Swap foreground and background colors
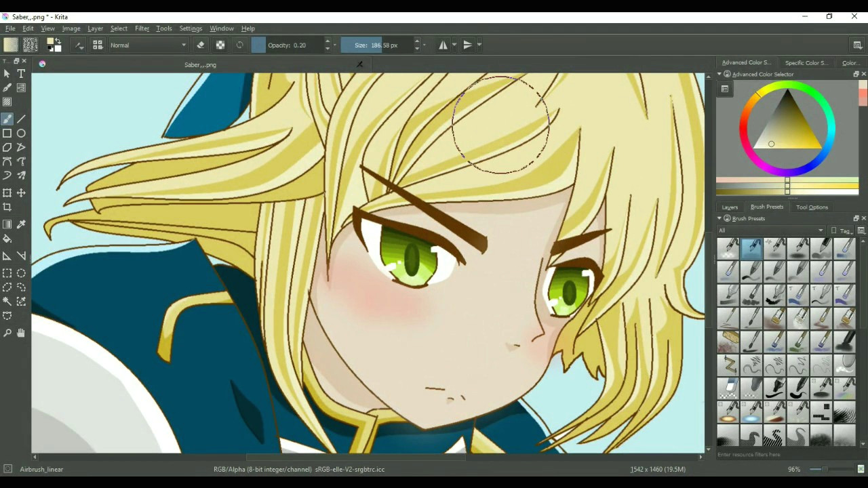The height and width of the screenshot is (488, 868). coord(58,40)
